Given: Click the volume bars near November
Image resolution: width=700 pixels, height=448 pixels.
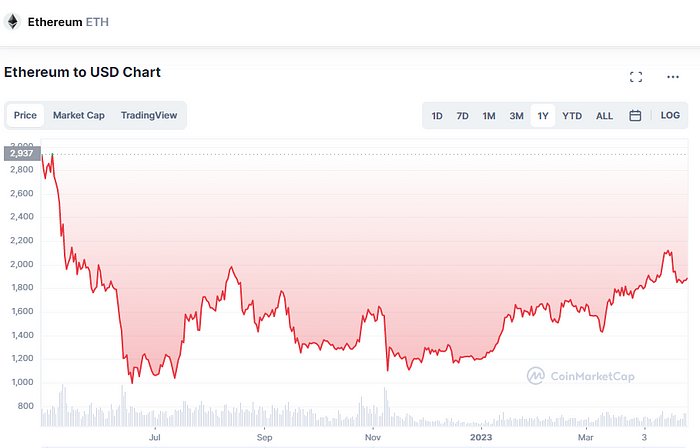Looking at the screenshot, I should click(372, 412).
